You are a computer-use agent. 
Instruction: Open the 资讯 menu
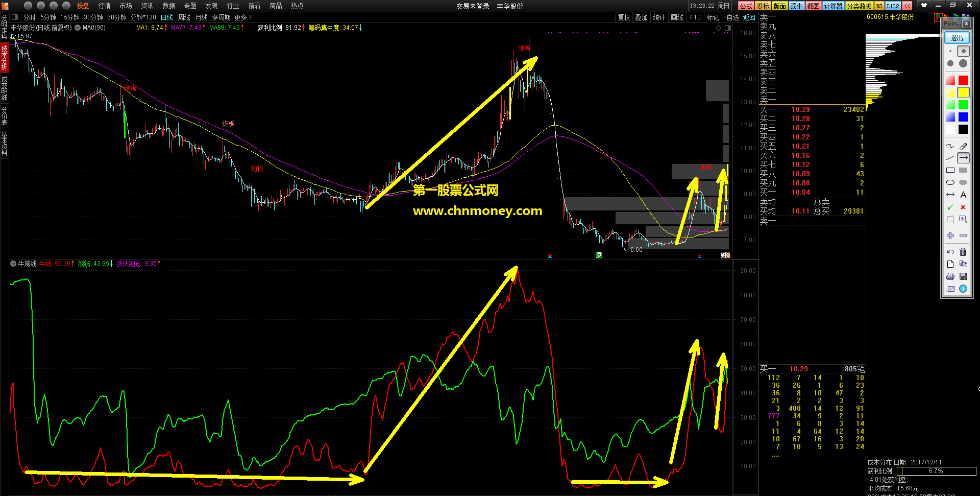(x=147, y=6)
